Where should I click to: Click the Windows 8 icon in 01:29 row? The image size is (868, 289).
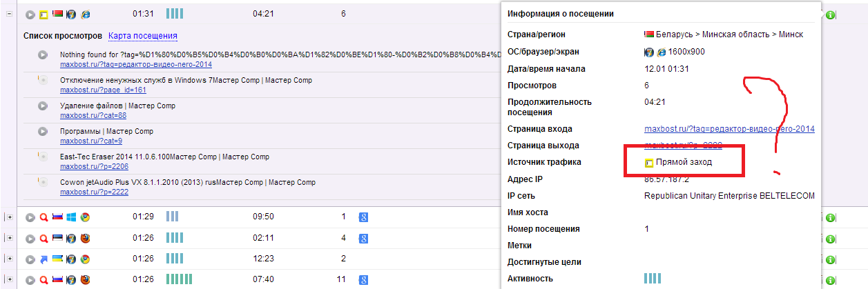[71, 217]
